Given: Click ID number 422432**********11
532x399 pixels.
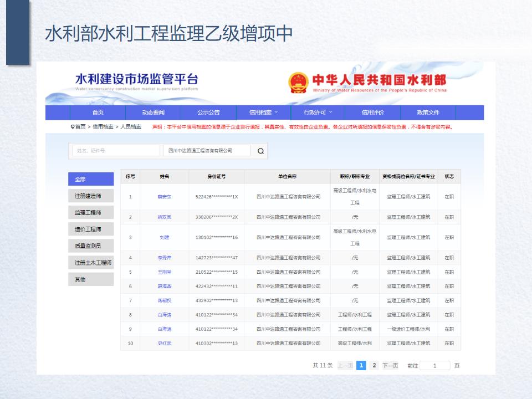Looking at the screenshot, I should 217,287.
